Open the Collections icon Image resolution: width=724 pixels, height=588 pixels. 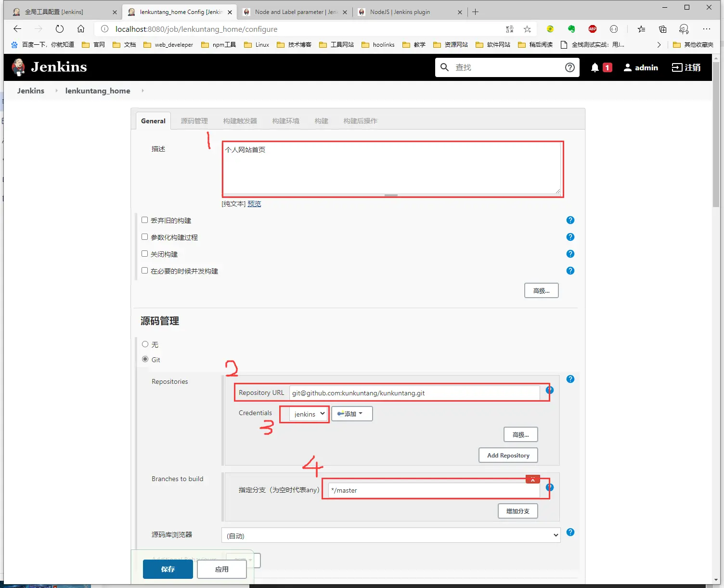pyautogui.click(x=663, y=29)
